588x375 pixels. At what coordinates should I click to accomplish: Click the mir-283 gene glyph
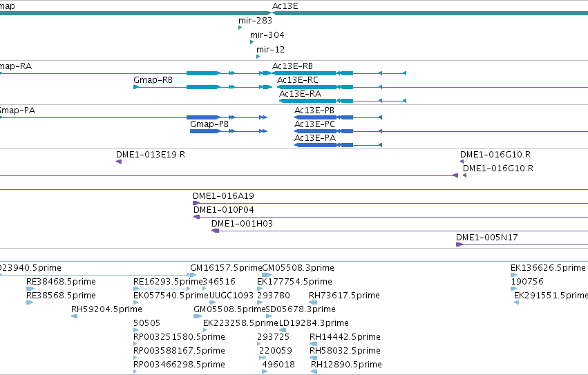coord(240,28)
